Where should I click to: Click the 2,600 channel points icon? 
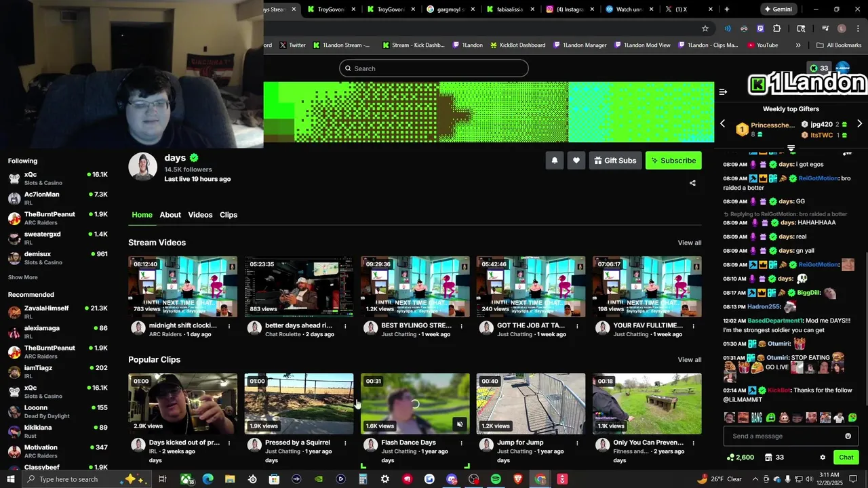740,457
